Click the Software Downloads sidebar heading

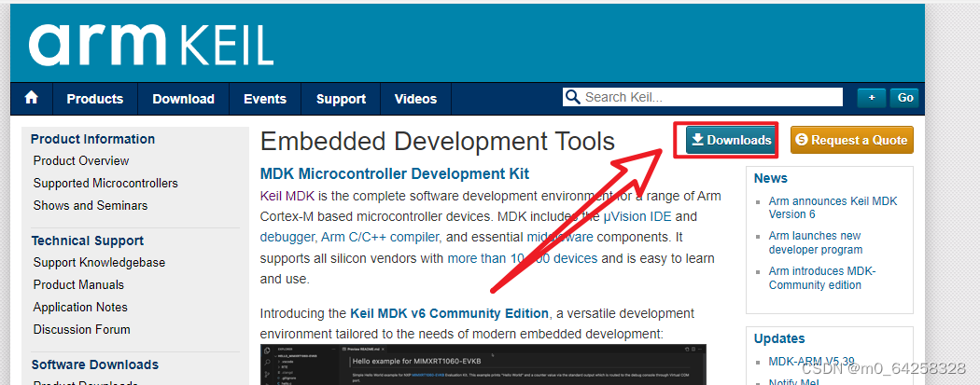(x=95, y=364)
